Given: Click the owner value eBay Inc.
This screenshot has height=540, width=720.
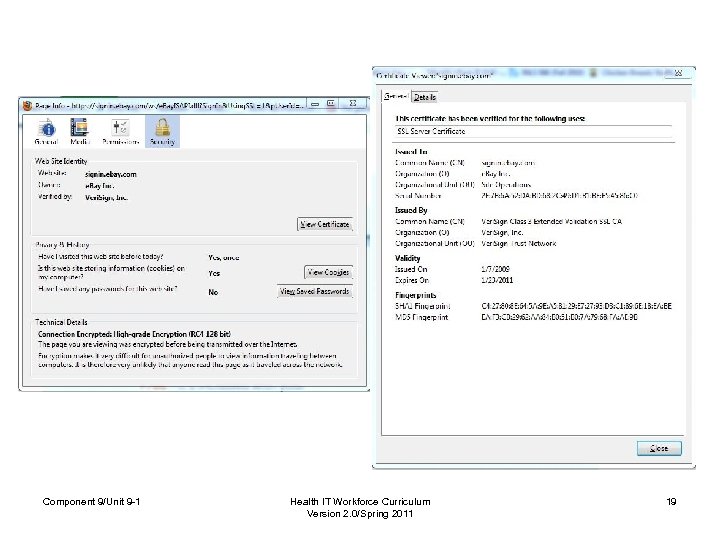Looking at the screenshot, I should coord(100,186).
